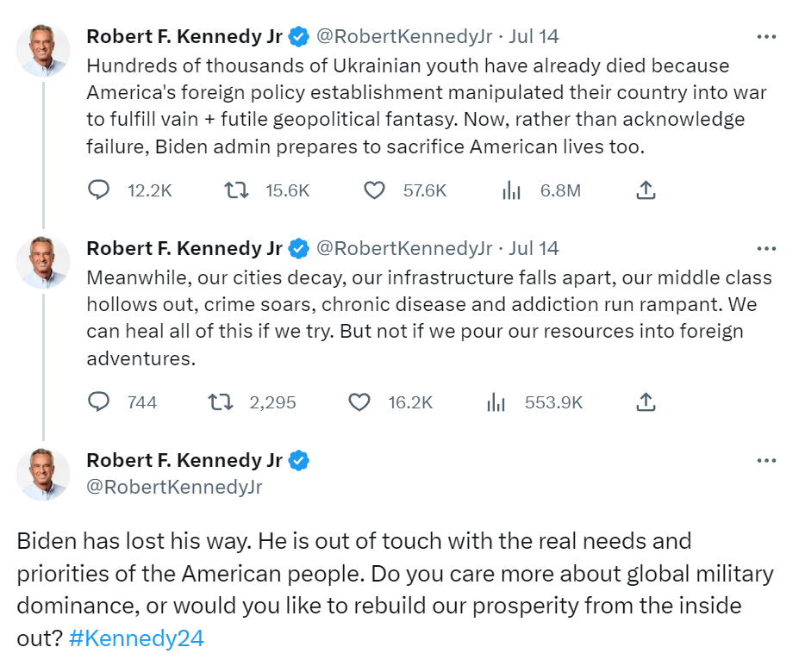Viewport: 799px width, 672px height.
Task: Like the tweet with 16.2K likes
Action: pos(359,401)
